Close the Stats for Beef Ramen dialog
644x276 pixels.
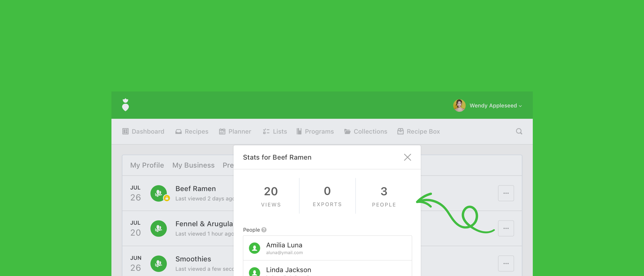[x=407, y=157]
